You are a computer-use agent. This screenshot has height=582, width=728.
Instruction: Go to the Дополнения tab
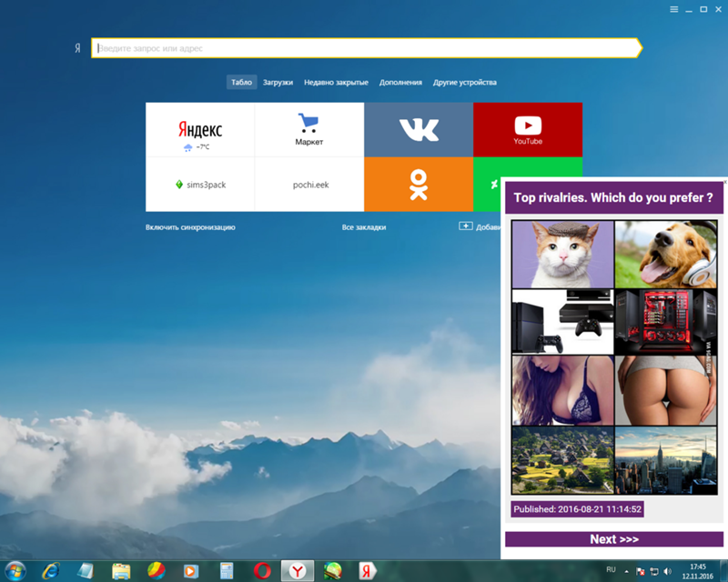coord(400,82)
